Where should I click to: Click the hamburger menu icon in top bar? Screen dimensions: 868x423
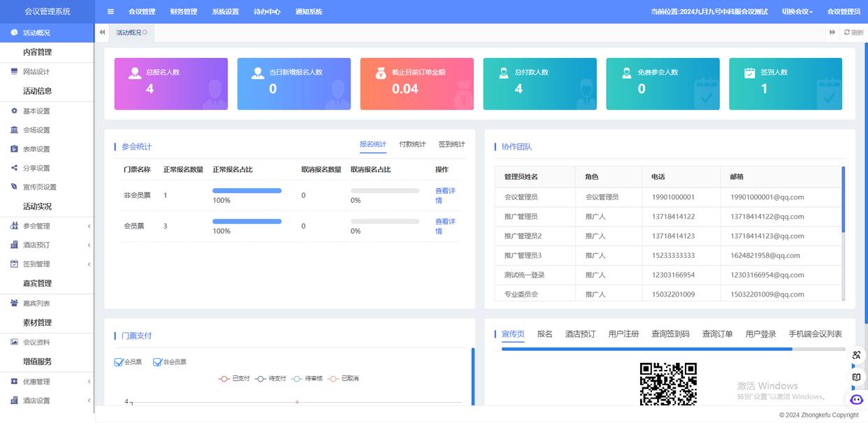(110, 11)
